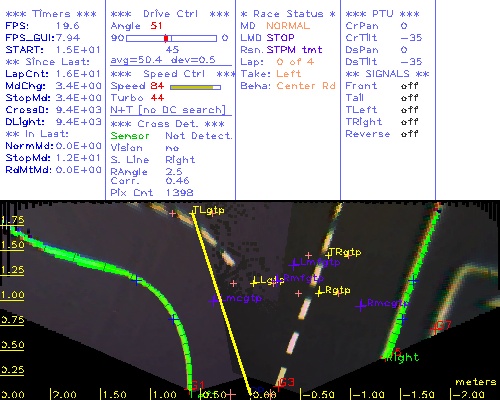Screen dimensions: 500x400
Task: Click the red Angle slider indicator
Action: point(166,38)
